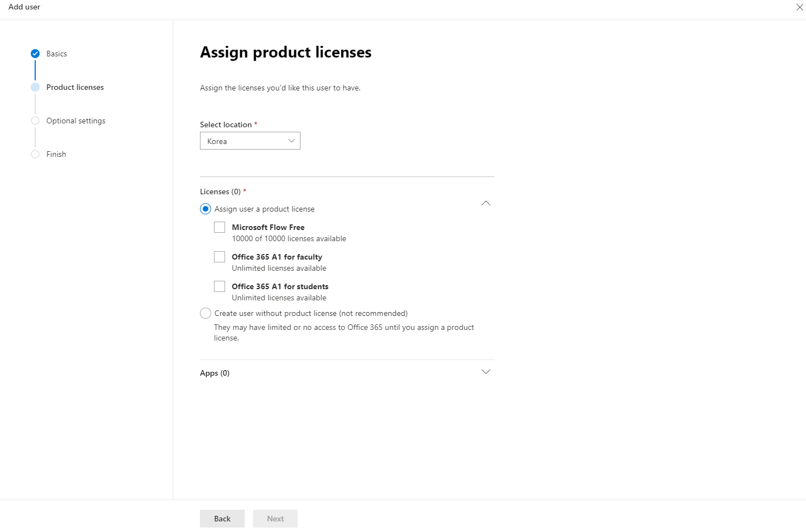Jump to the Finish step
The width and height of the screenshot is (806, 532).
[x=56, y=154]
